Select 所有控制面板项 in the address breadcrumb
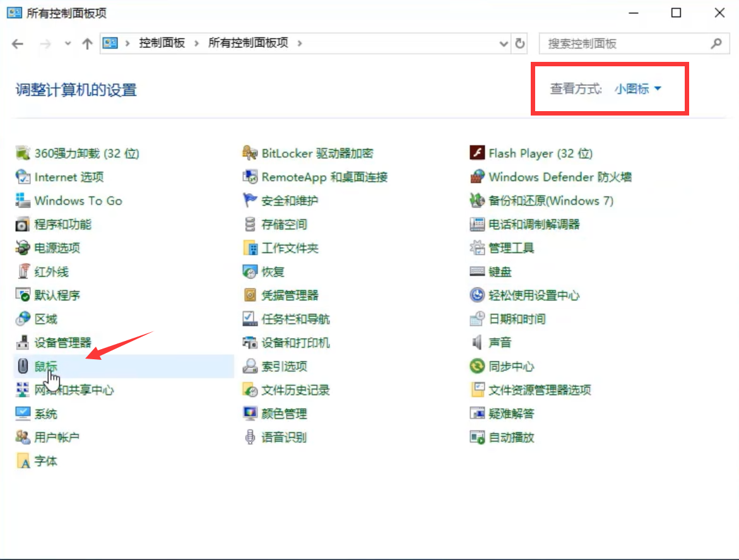Image resolution: width=739 pixels, height=560 pixels. click(248, 43)
